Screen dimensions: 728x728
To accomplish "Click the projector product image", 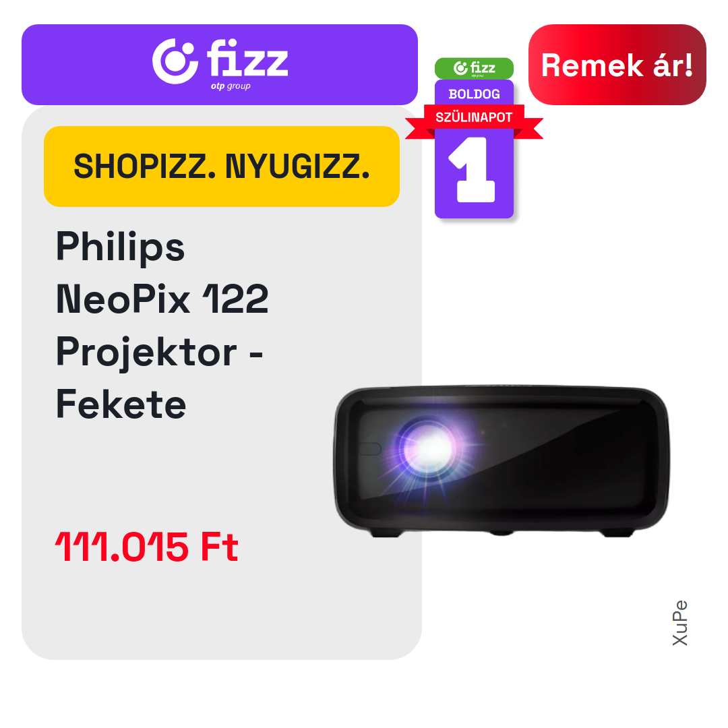I will [x=502, y=461].
